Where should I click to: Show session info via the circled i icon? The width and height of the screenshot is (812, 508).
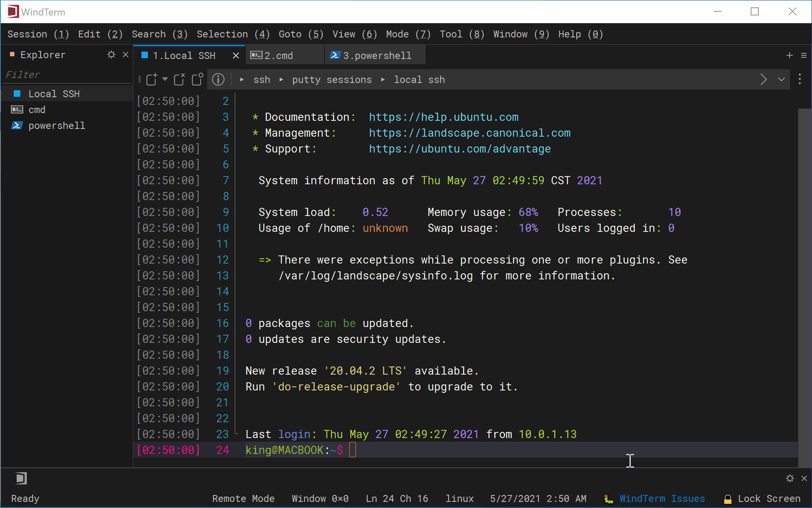click(x=218, y=79)
